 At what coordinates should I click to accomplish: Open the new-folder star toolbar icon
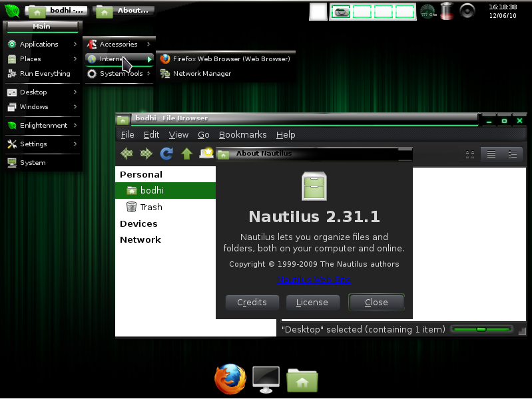pos(206,153)
